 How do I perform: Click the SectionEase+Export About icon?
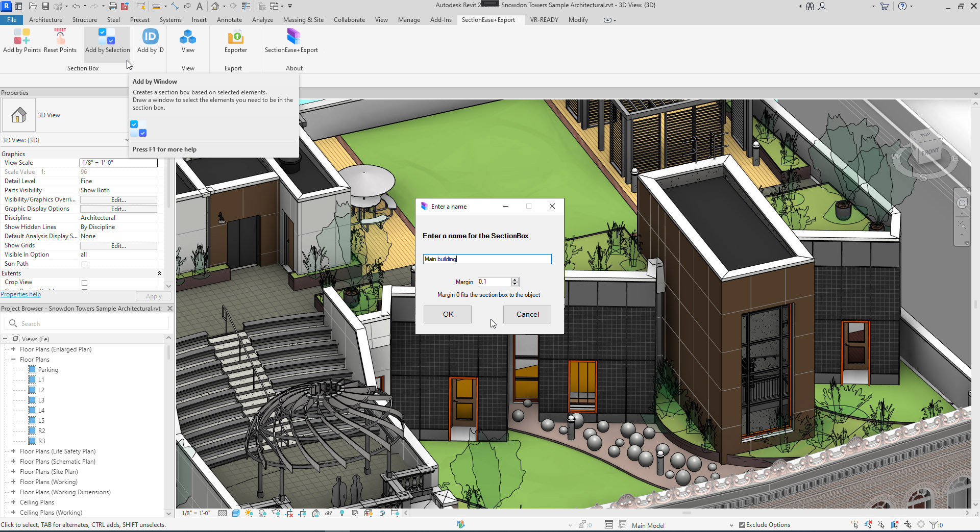tap(292, 37)
